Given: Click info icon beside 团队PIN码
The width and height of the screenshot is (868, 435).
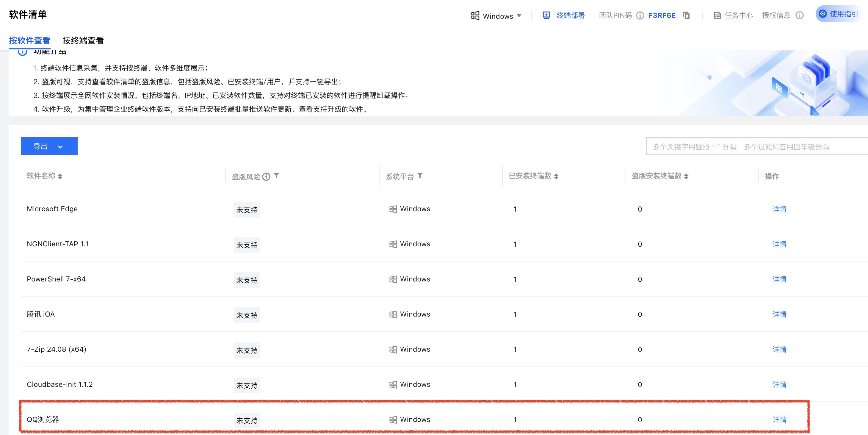Looking at the screenshot, I should (x=640, y=15).
